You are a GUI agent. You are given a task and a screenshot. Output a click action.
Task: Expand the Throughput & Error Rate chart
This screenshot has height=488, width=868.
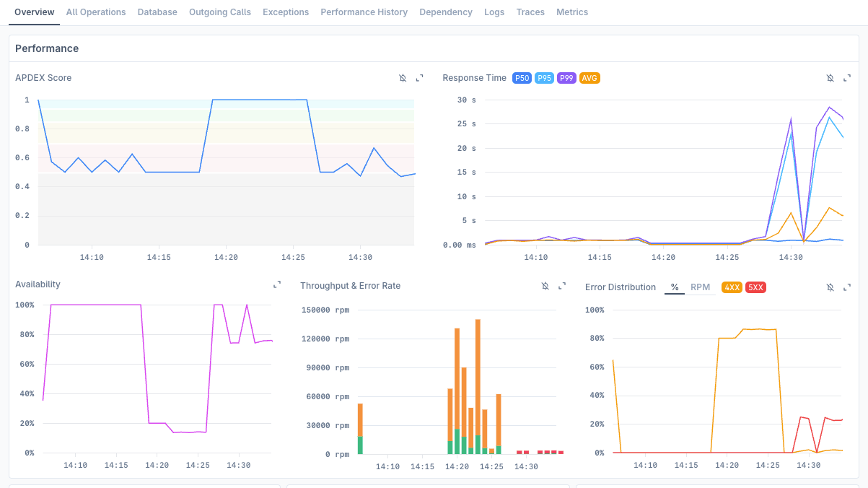[562, 286]
